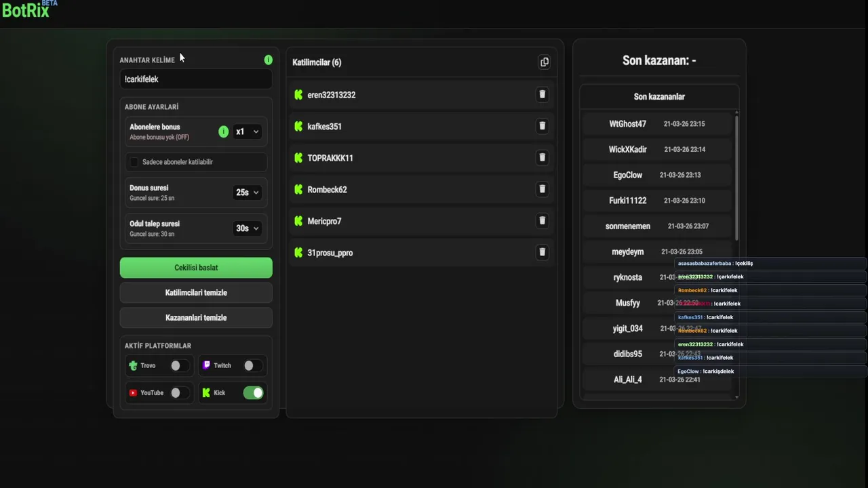Enable the Twitch platform toggle
The image size is (868, 488).
pos(253,365)
